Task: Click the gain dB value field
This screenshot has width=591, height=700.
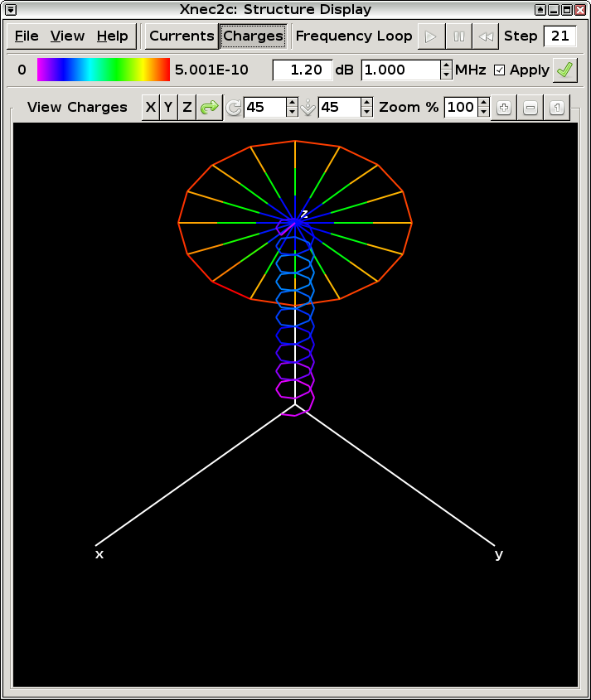Action: tap(303, 70)
